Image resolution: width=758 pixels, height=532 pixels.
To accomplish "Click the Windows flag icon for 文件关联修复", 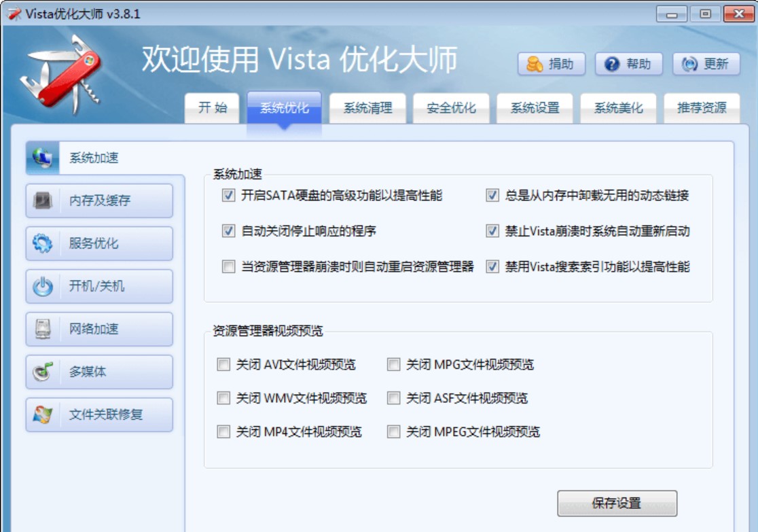I will pos(43,414).
